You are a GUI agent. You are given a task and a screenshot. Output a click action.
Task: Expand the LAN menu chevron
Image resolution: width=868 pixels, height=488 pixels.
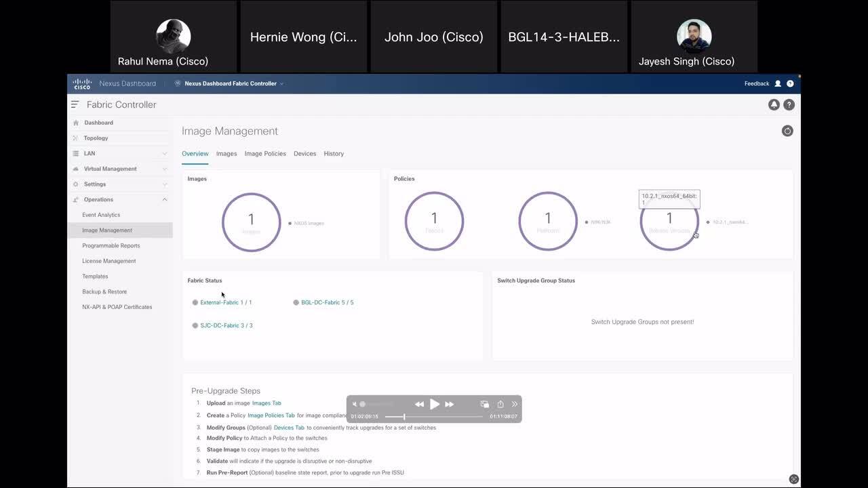point(165,154)
